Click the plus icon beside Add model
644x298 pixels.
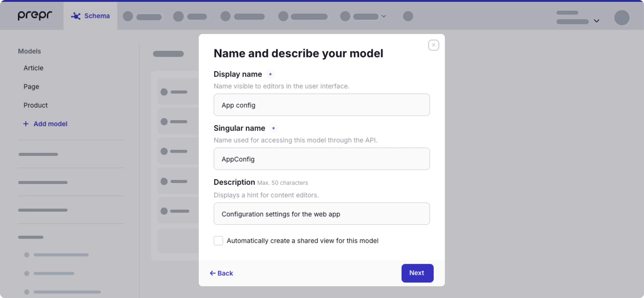(x=26, y=124)
